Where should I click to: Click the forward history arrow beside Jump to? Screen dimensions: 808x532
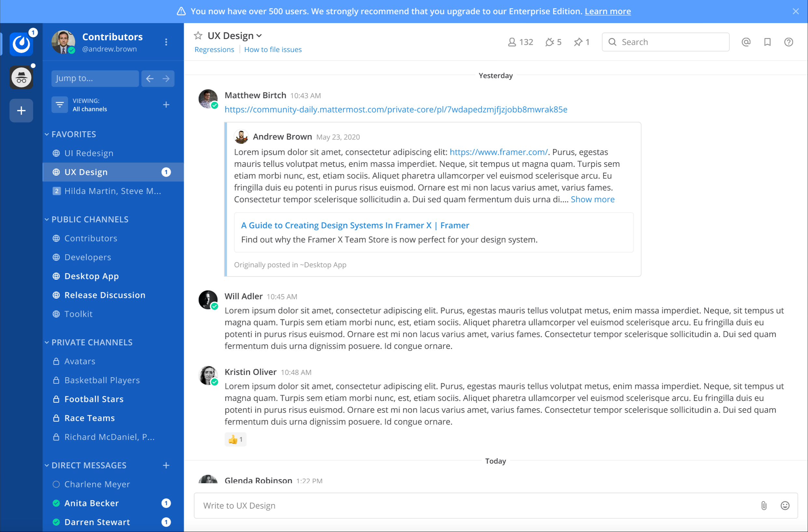166,78
